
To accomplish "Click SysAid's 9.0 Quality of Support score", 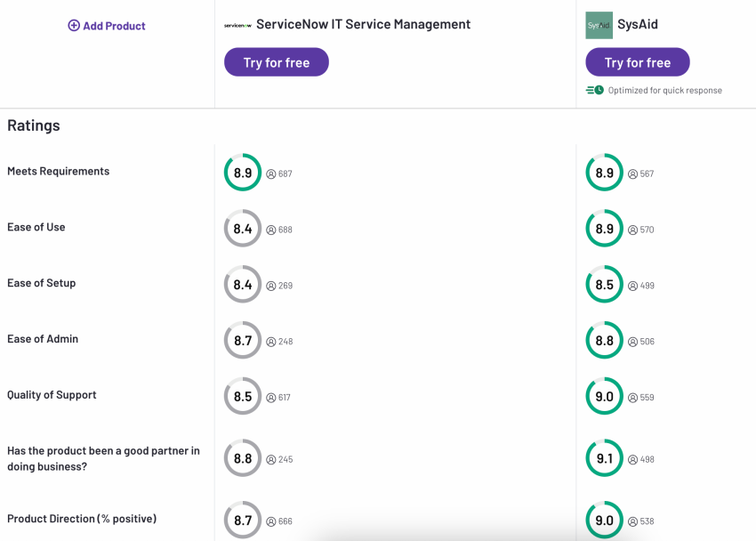I will [x=604, y=396].
